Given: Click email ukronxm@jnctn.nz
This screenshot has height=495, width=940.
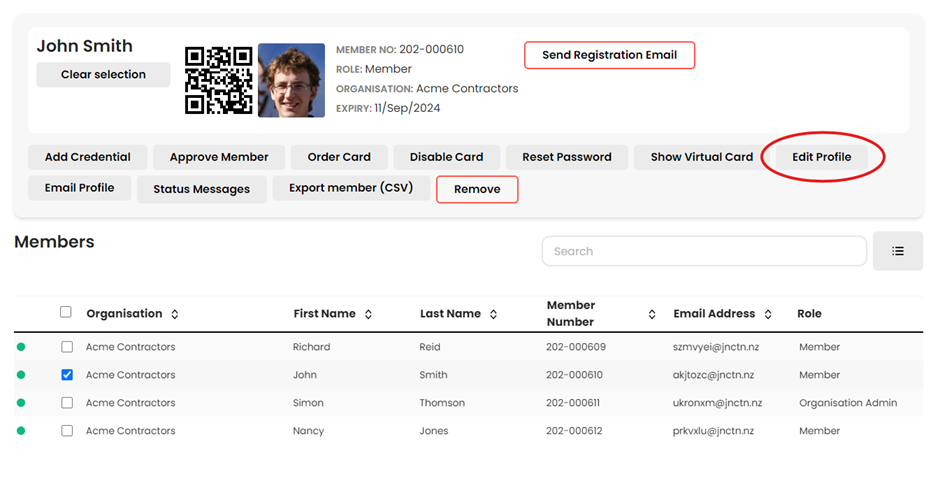Looking at the screenshot, I should click(x=718, y=403).
